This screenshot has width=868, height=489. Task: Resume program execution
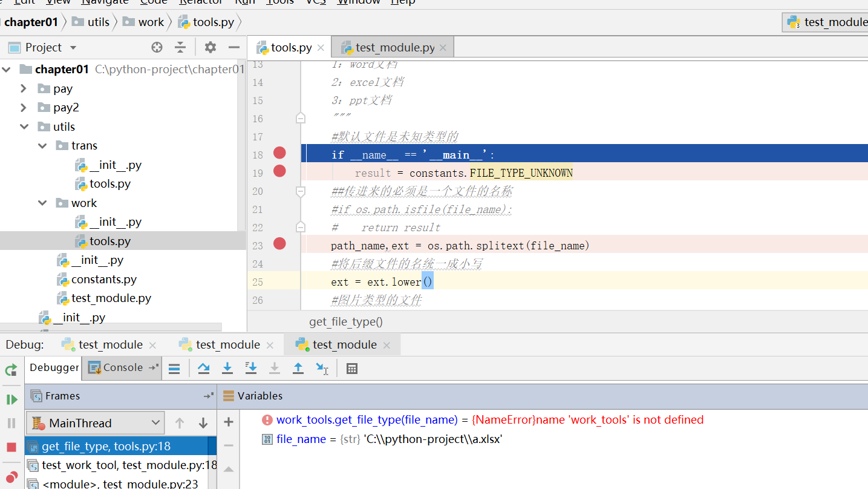pyautogui.click(x=11, y=399)
